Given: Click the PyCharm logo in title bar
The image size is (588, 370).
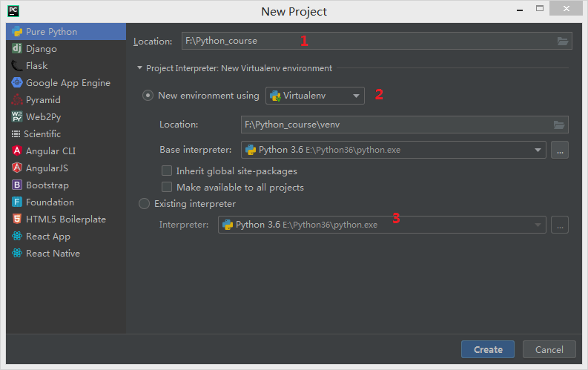Looking at the screenshot, I should click(x=13, y=11).
